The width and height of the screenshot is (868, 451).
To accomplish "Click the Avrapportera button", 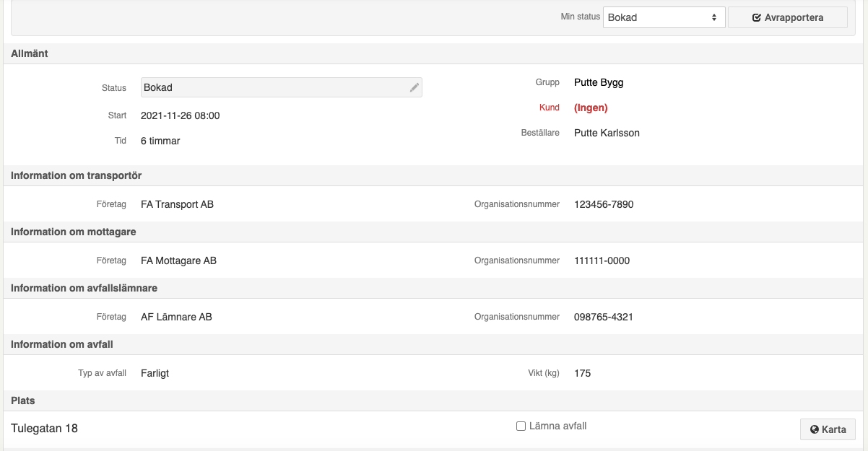I will (x=788, y=17).
